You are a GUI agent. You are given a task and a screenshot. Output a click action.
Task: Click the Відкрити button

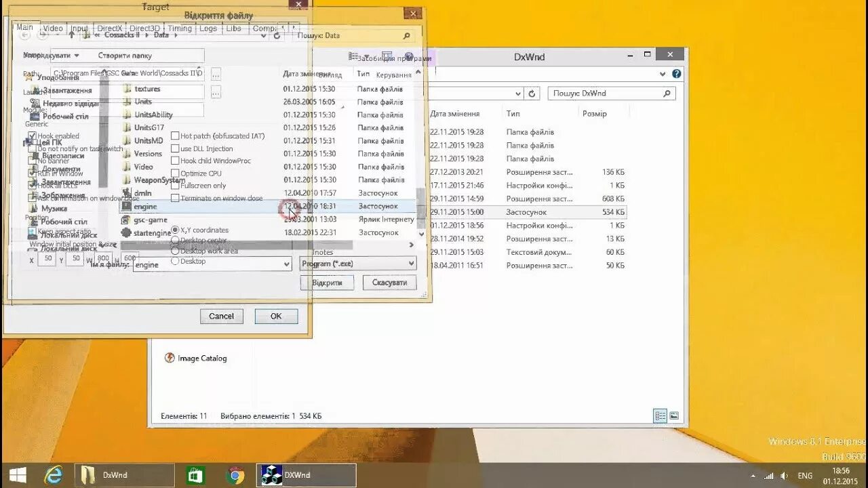pos(327,283)
